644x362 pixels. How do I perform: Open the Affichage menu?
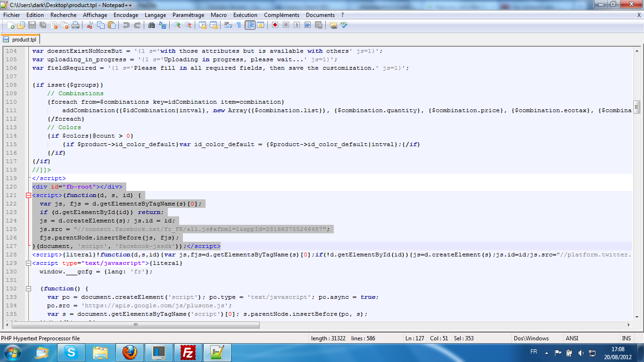(x=95, y=15)
